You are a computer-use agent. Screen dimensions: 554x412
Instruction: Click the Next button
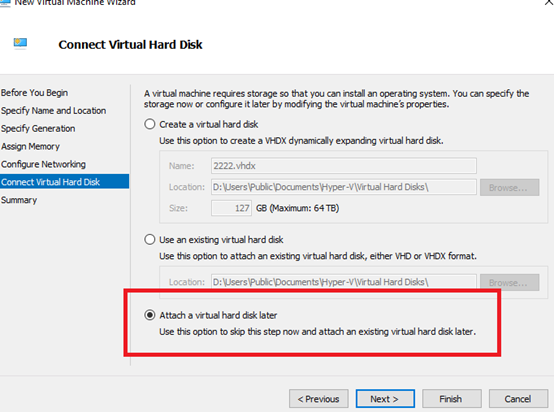(x=385, y=399)
